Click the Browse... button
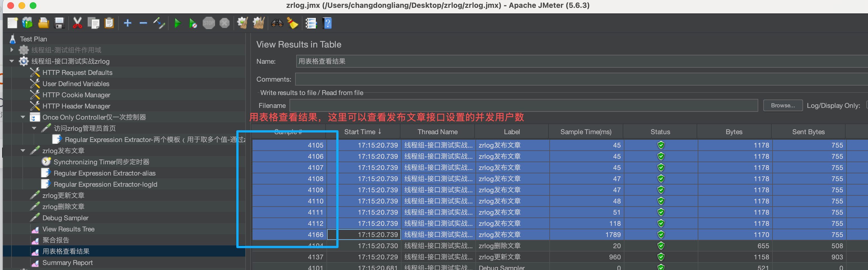 [782, 105]
